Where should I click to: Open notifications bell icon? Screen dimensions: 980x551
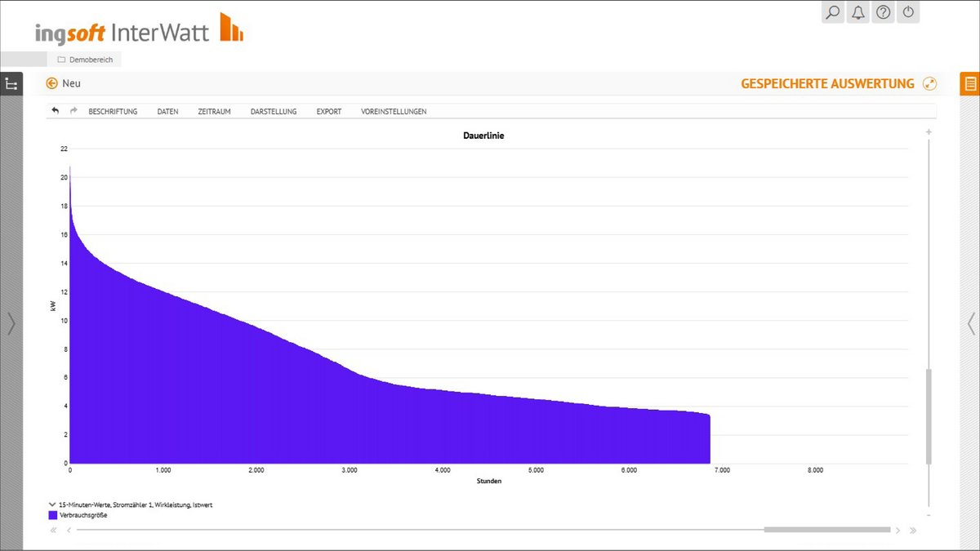coord(857,12)
